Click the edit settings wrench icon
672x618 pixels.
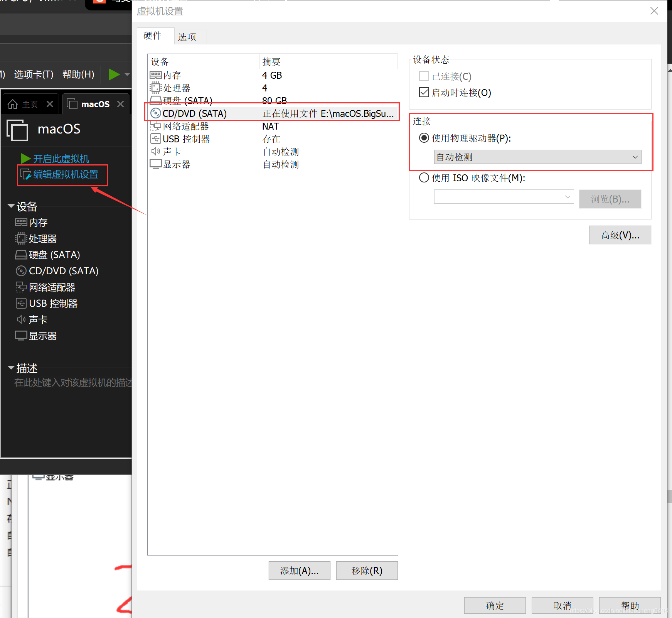(26, 174)
